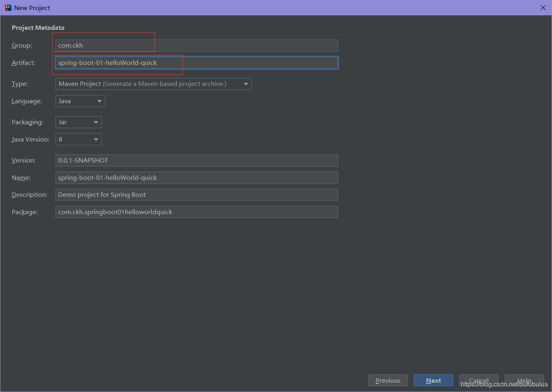The width and height of the screenshot is (552, 392).
Task: Edit the Group field com.ckh
Action: [196, 46]
